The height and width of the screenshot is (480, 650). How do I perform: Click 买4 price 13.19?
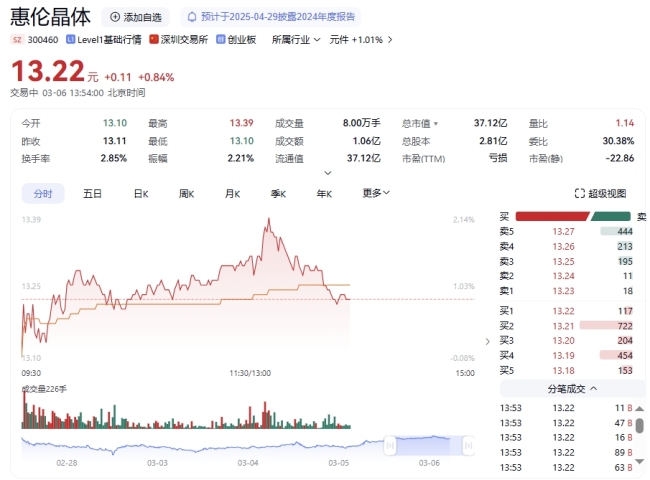pyautogui.click(x=563, y=356)
